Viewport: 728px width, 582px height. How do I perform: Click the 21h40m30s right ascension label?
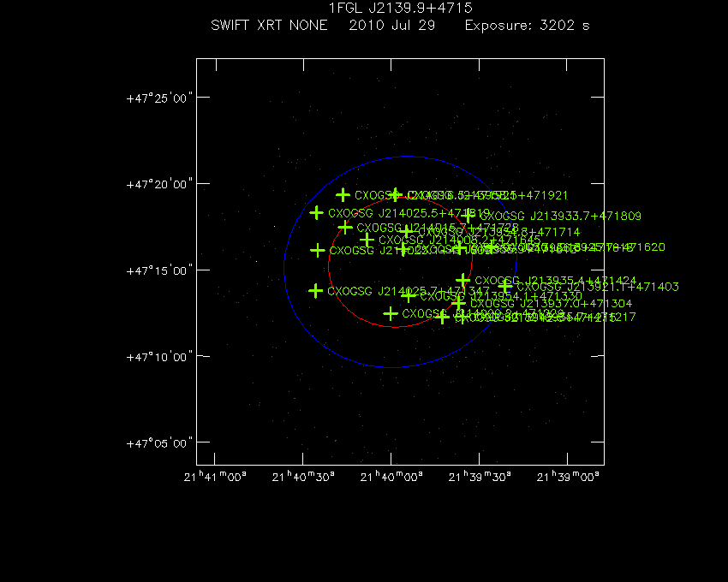click(x=303, y=477)
